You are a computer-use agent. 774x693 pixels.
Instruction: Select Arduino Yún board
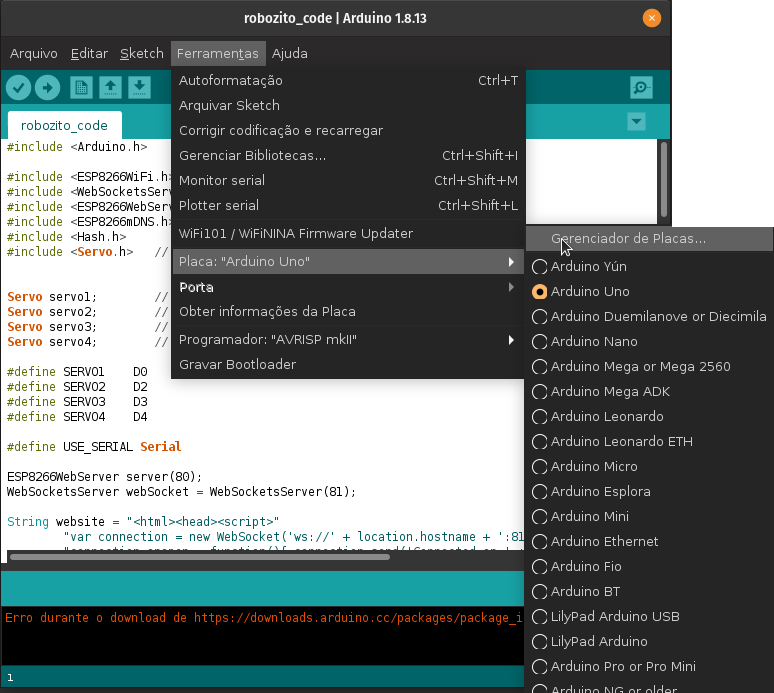click(x=650, y=267)
